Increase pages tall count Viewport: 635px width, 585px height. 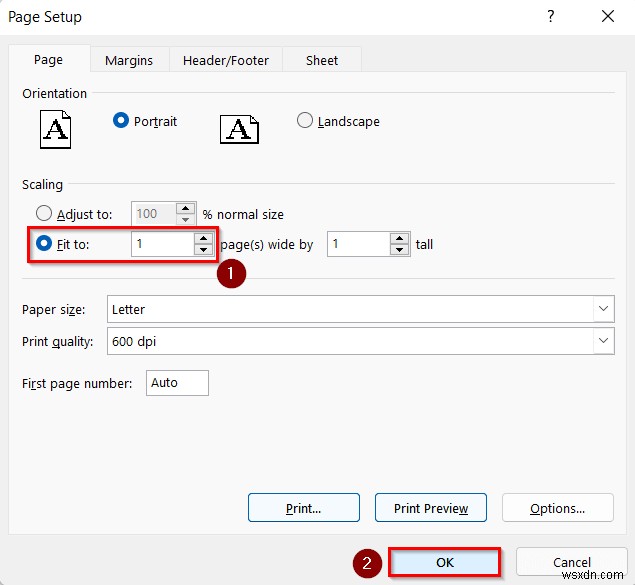399,238
